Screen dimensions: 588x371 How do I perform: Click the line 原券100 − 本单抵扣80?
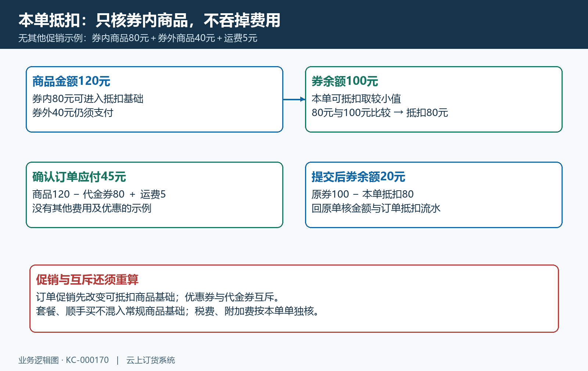pos(362,194)
